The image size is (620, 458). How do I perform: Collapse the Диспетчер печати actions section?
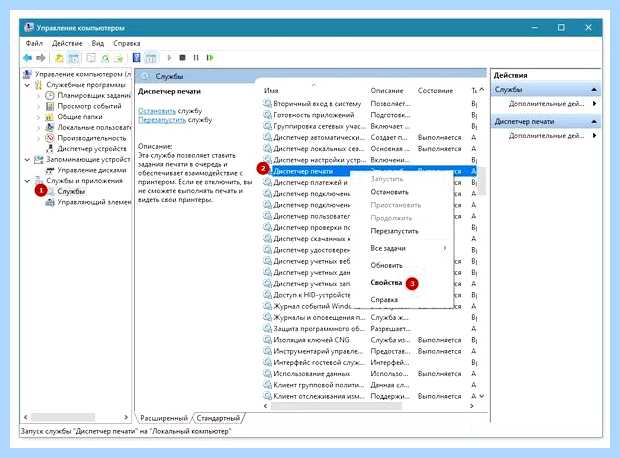[x=594, y=122]
